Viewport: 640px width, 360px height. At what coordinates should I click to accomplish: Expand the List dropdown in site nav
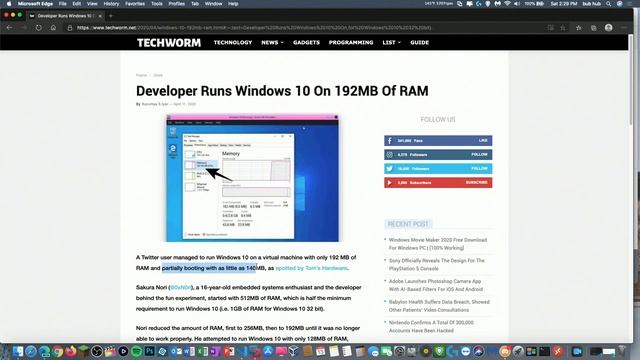click(391, 42)
